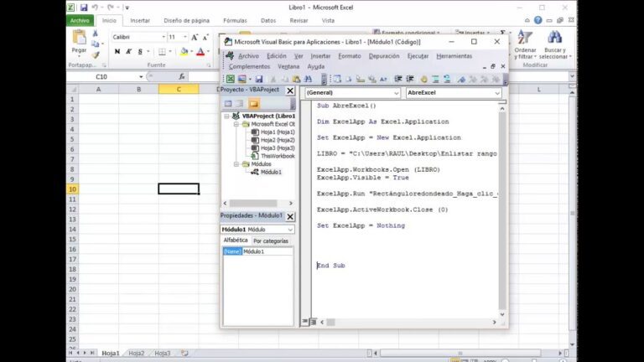
Task: Select the Alfabética properties tab
Action: coord(236,240)
